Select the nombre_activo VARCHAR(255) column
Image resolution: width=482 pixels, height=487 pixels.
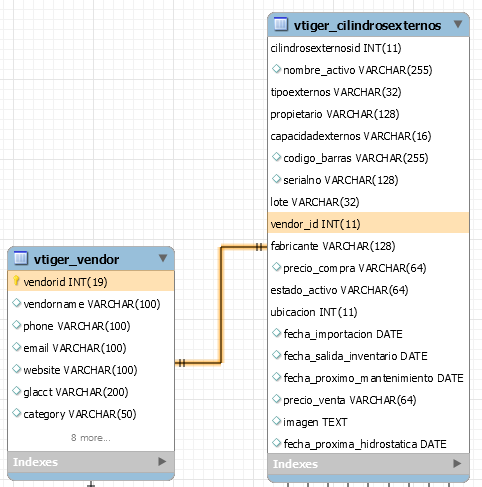point(368,70)
